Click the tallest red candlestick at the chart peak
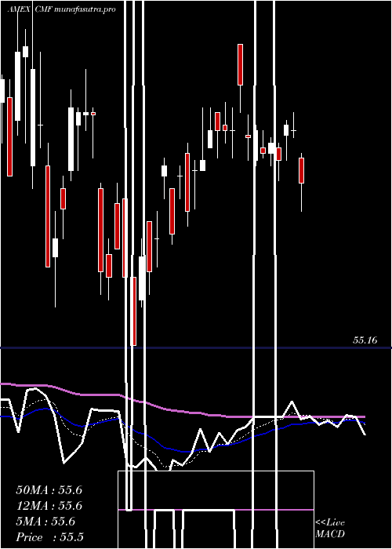This screenshot has height=549, width=392. coord(240,64)
